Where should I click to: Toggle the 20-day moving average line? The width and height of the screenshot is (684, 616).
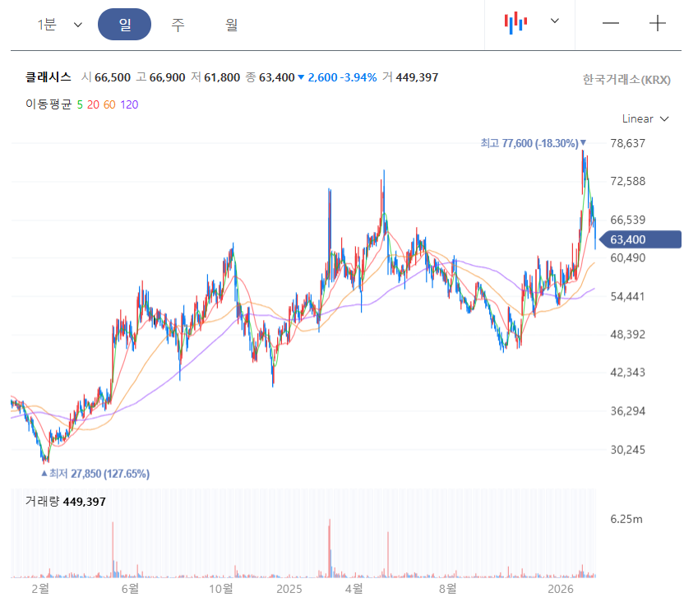click(93, 104)
